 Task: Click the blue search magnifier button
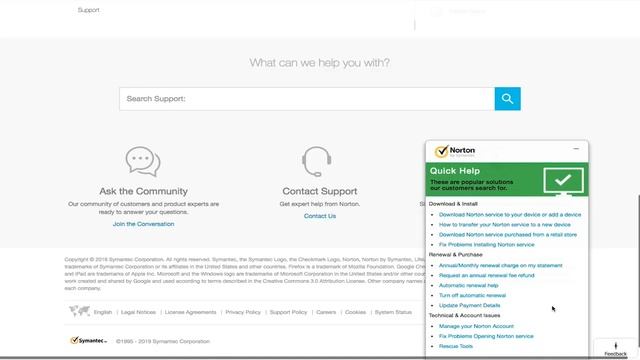coord(507,99)
